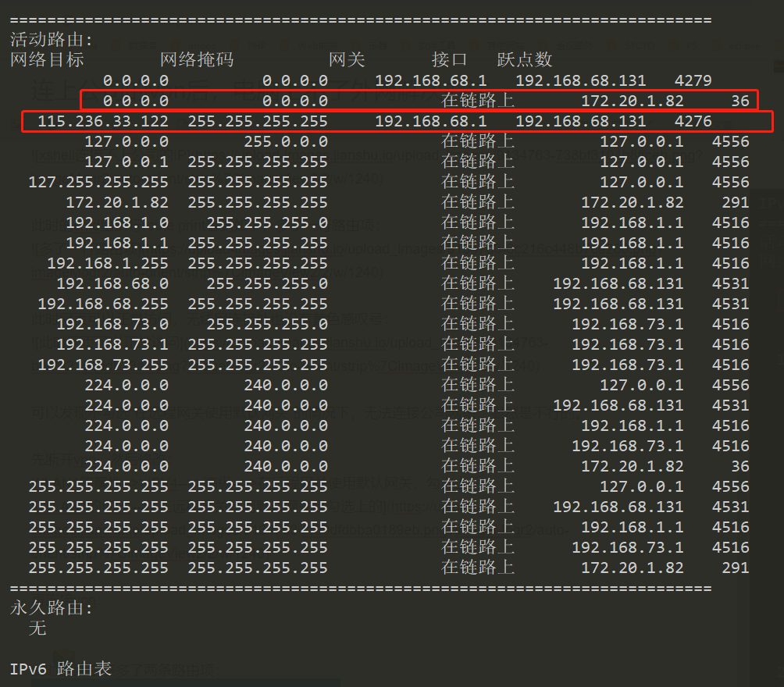The height and width of the screenshot is (687, 784).
Task: Click interface 192.168.1.1 in the 255.255.255.255 destination row
Action: (632, 527)
